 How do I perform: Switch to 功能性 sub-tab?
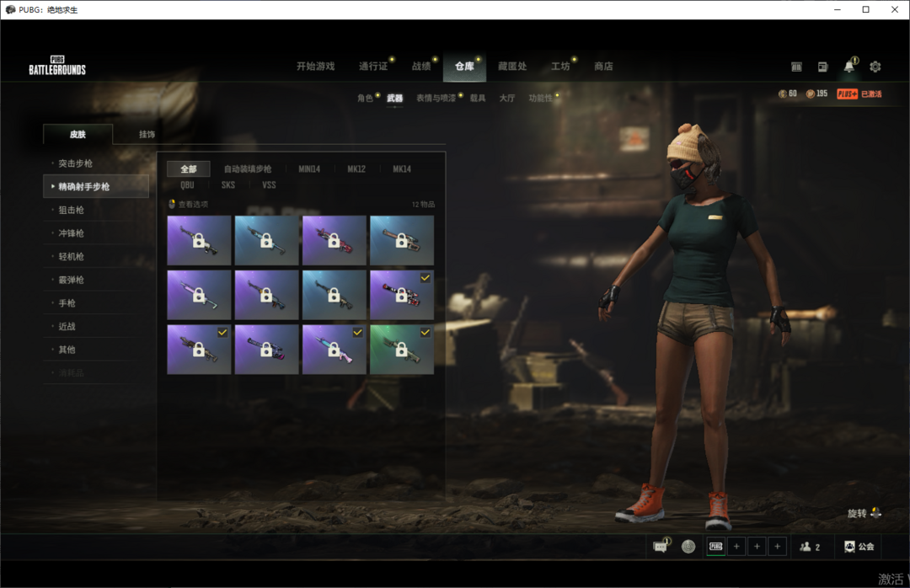[540, 98]
